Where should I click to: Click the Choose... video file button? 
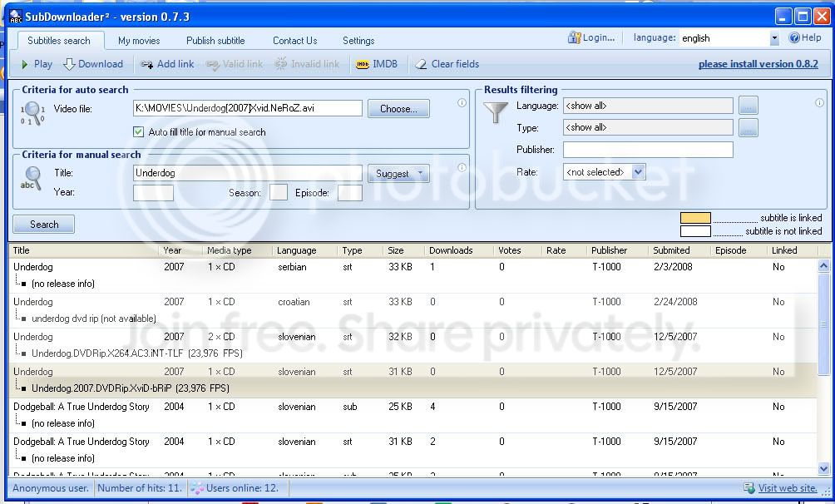point(398,109)
